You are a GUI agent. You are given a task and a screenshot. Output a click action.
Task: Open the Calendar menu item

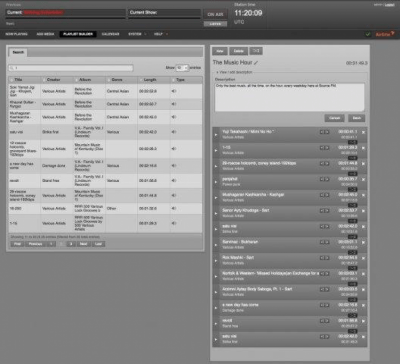(x=110, y=34)
